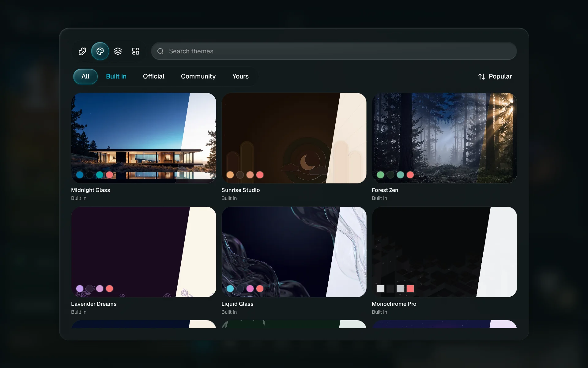
Task: Pick the coral swatch on Forest Zen
Action: coord(410,175)
